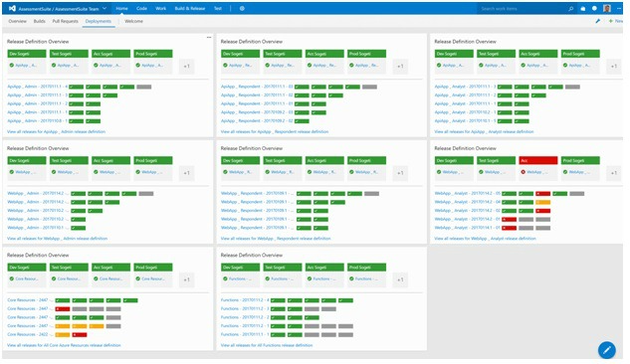630x364 pixels.
Task: Expand +1 environments in Core Resources widget
Action: pyautogui.click(x=186, y=279)
